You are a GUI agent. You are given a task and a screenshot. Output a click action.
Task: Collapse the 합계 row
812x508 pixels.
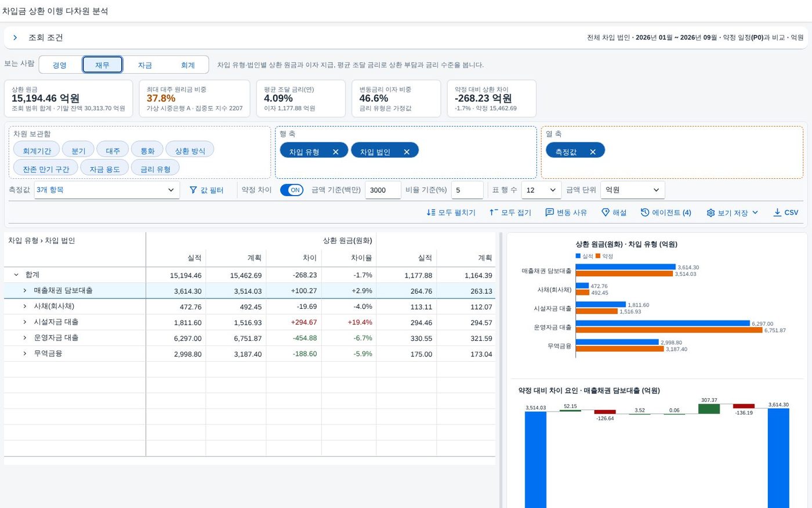(x=16, y=275)
